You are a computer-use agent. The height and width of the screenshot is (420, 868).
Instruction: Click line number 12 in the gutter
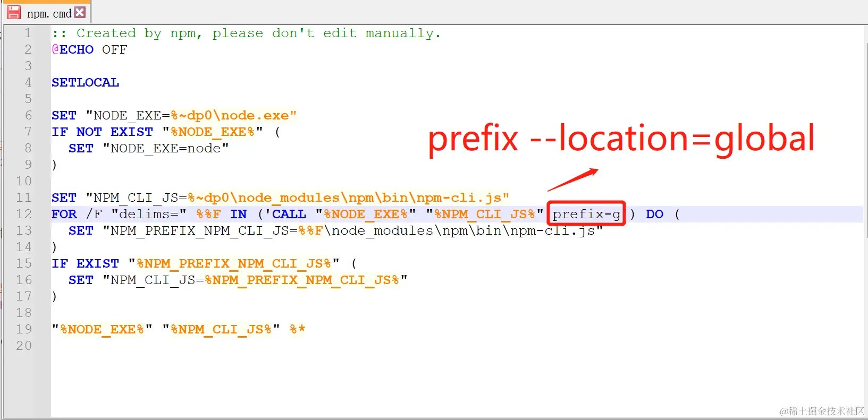24,214
